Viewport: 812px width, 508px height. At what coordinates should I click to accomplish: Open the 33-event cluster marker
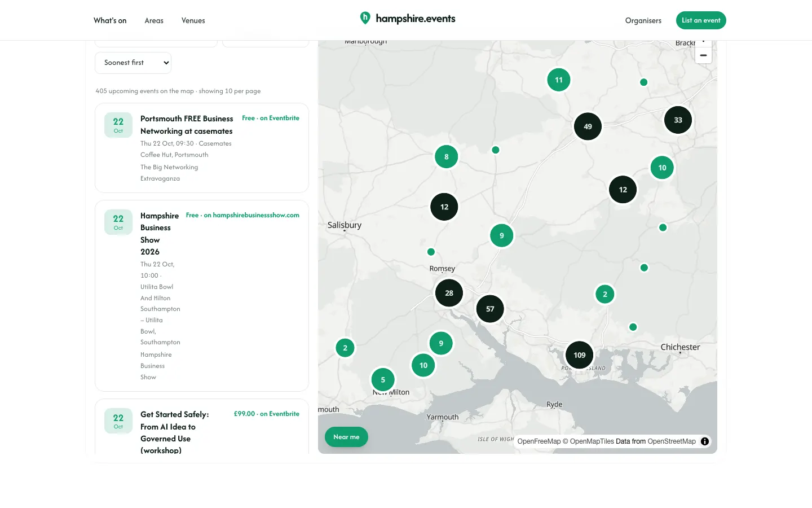[678, 120]
